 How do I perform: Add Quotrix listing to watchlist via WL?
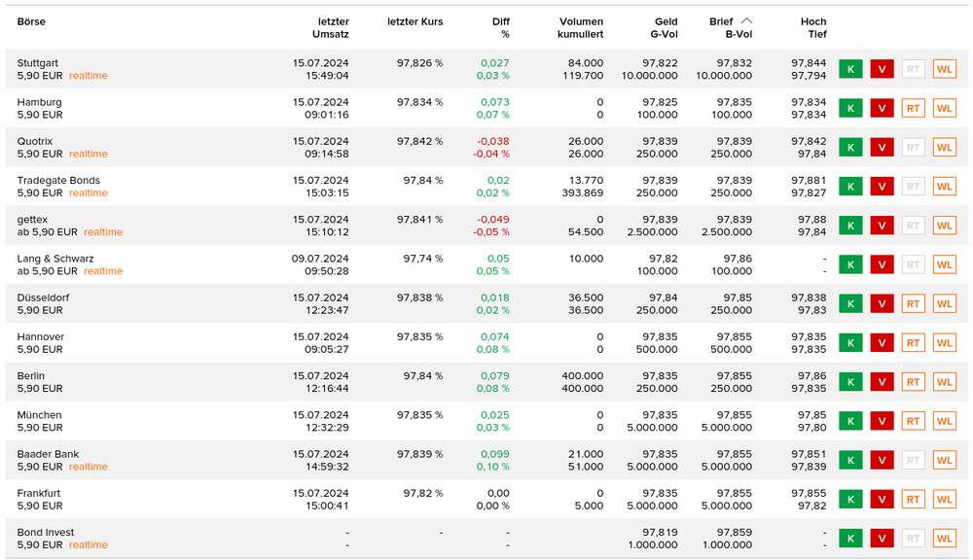click(x=944, y=148)
